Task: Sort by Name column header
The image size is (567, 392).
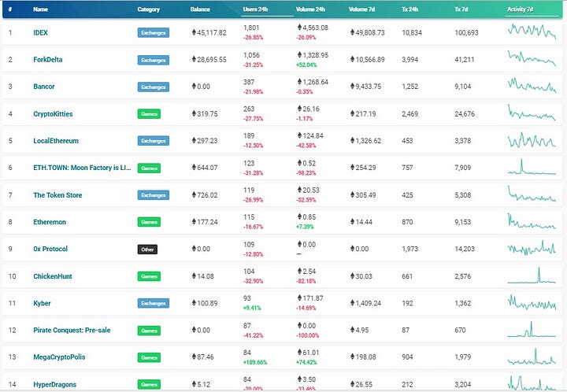Action: click(40, 9)
